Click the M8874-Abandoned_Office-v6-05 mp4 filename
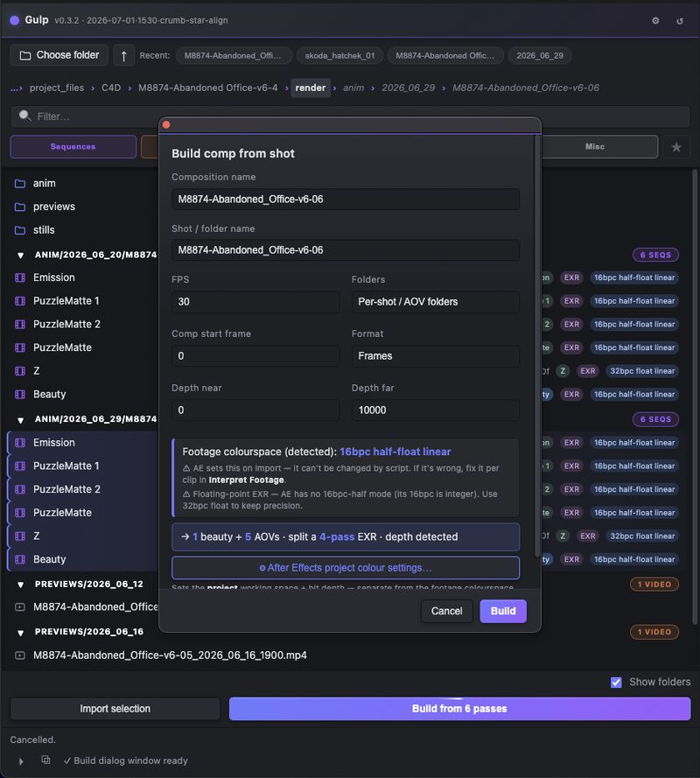Screen dimensions: 700x778 coord(170,655)
